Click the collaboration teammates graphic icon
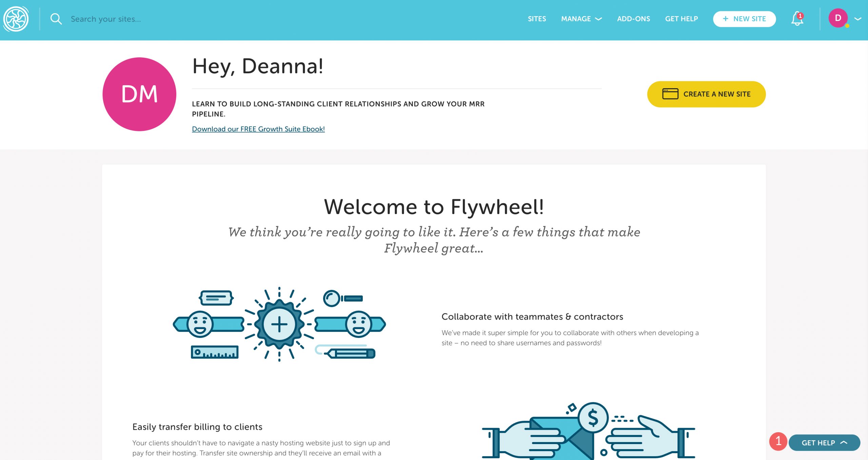The image size is (868, 460). 281,324
